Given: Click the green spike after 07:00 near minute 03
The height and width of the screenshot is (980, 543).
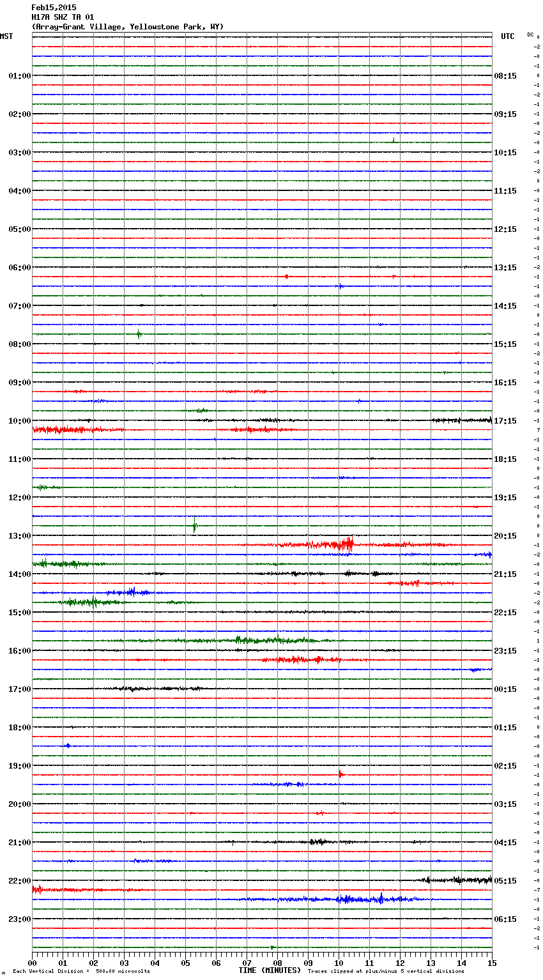Looking at the screenshot, I should coord(139,333).
